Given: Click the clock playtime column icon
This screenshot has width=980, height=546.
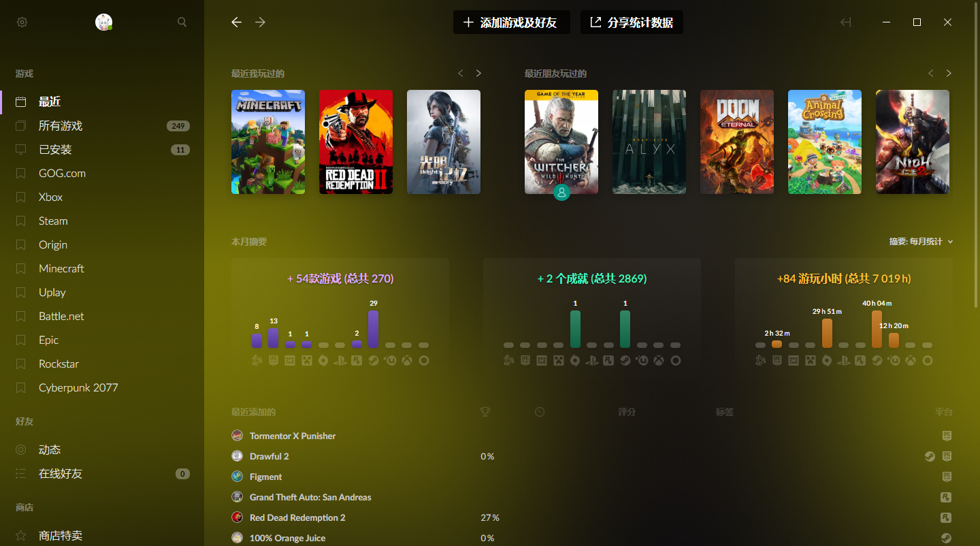Looking at the screenshot, I should pos(540,412).
